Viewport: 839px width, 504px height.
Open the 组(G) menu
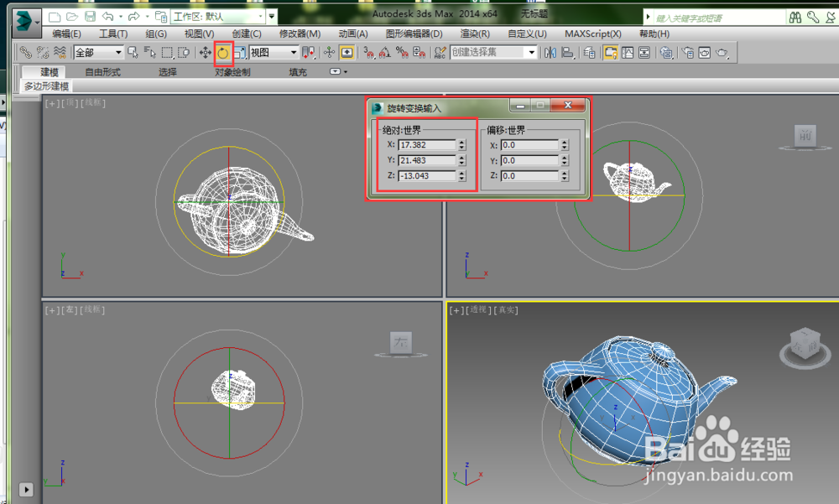pos(156,34)
